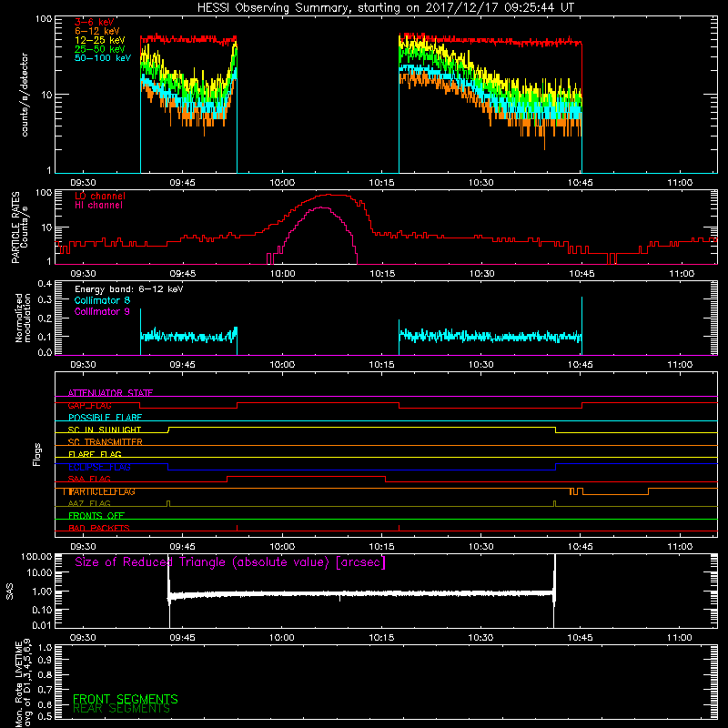Screen dimensions: 728x728
Task: Click the Mon. Rate LIVETIME axis title
Action: [x=24, y=684]
